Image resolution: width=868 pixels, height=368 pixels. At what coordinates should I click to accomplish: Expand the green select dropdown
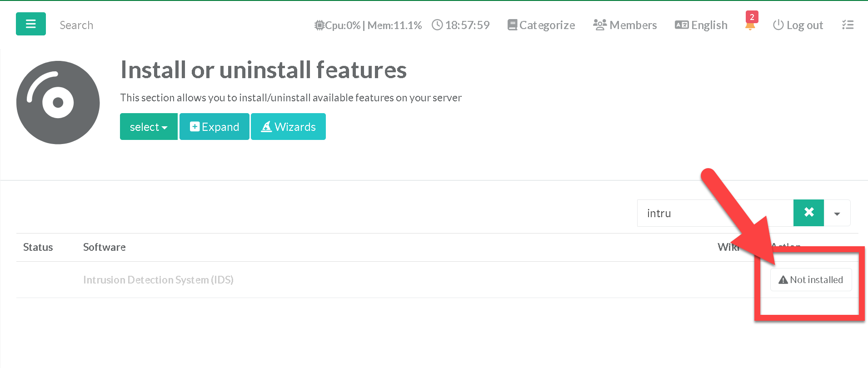[x=149, y=127]
